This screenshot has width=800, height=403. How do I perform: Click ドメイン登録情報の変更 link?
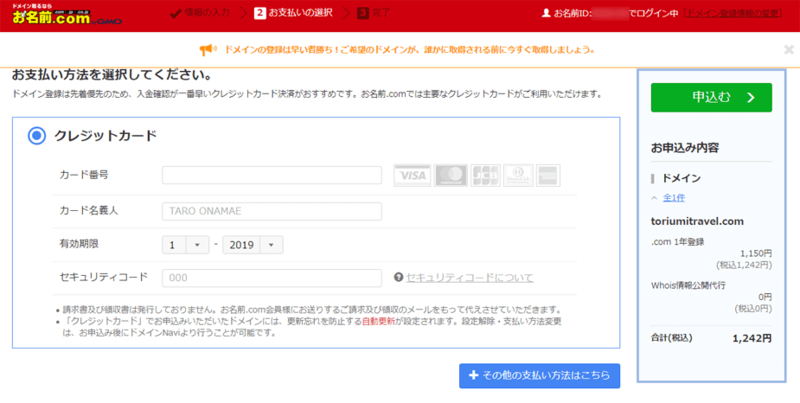[x=732, y=14]
